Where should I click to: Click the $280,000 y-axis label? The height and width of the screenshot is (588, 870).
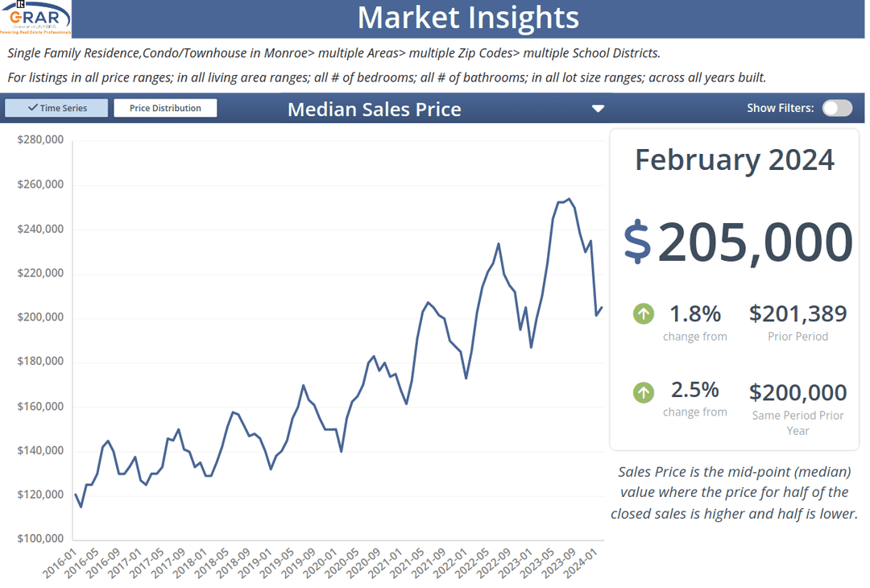pyautogui.click(x=40, y=140)
